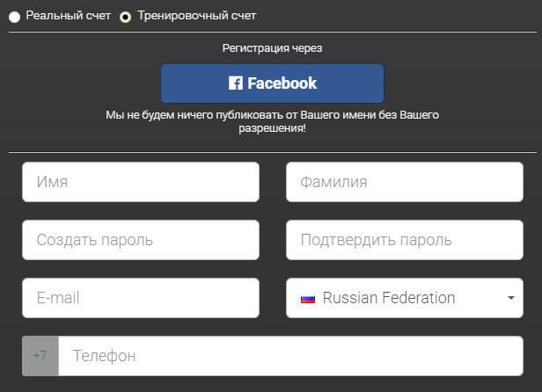Select the Реальный счет radio button
Viewport: 542px width, 392px height.
pyautogui.click(x=15, y=17)
